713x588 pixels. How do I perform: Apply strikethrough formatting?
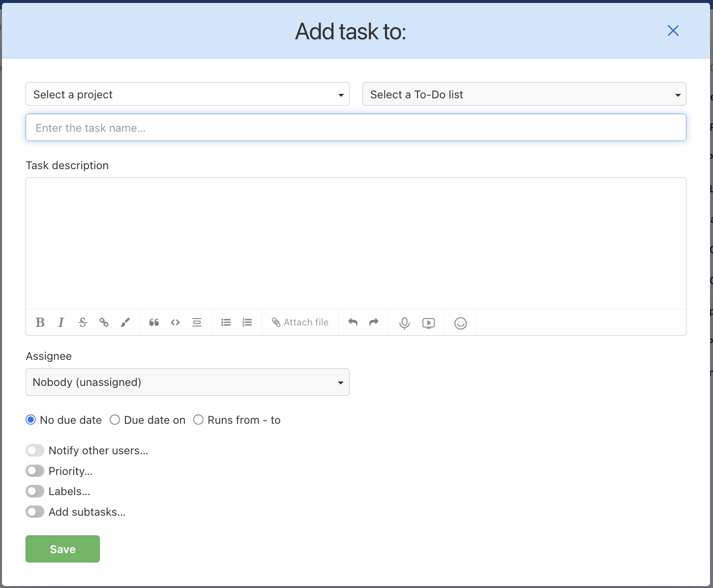click(83, 322)
